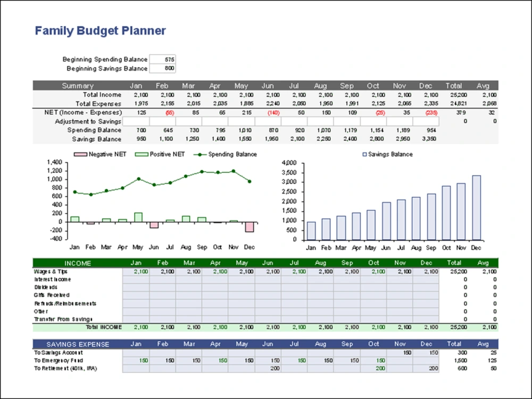Screen dimensions: 532x399
Task: Click the Jun NET value (140)
Action: pos(273,113)
